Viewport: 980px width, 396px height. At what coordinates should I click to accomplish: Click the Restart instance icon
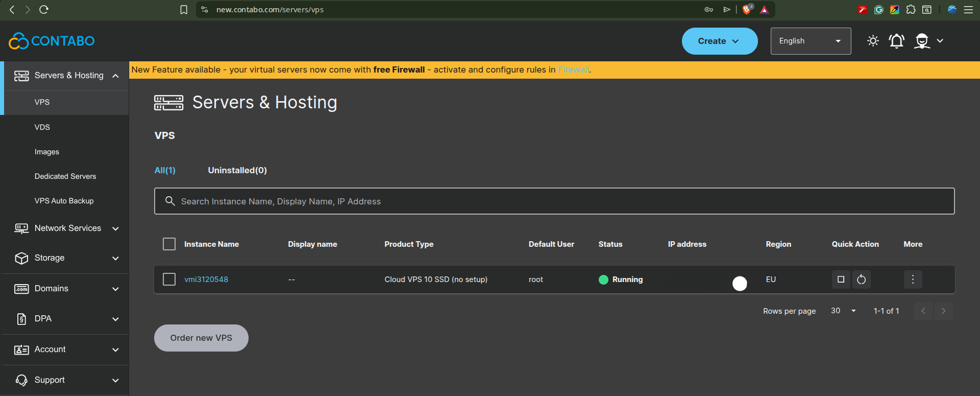pyautogui.click(x=862, y=279)
